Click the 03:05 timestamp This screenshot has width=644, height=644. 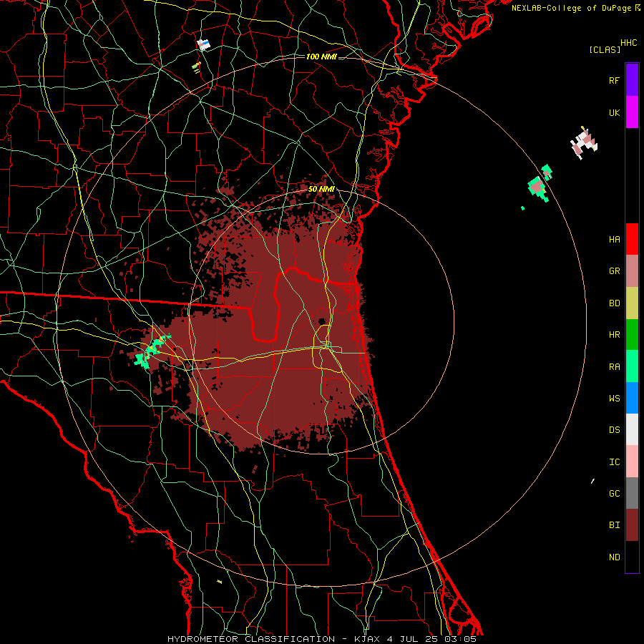pos(459,639)
